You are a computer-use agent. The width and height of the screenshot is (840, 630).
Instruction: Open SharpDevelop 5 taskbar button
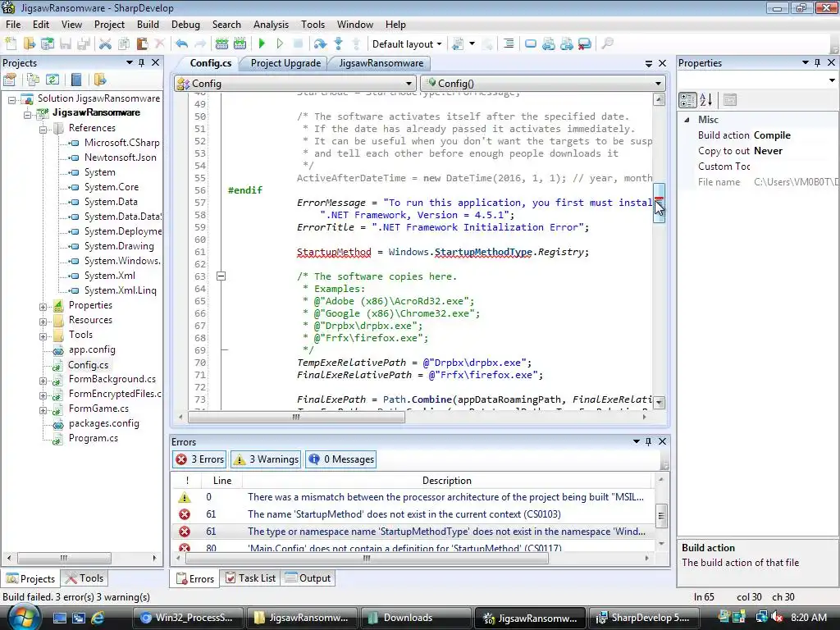click(x=643, y=618)
